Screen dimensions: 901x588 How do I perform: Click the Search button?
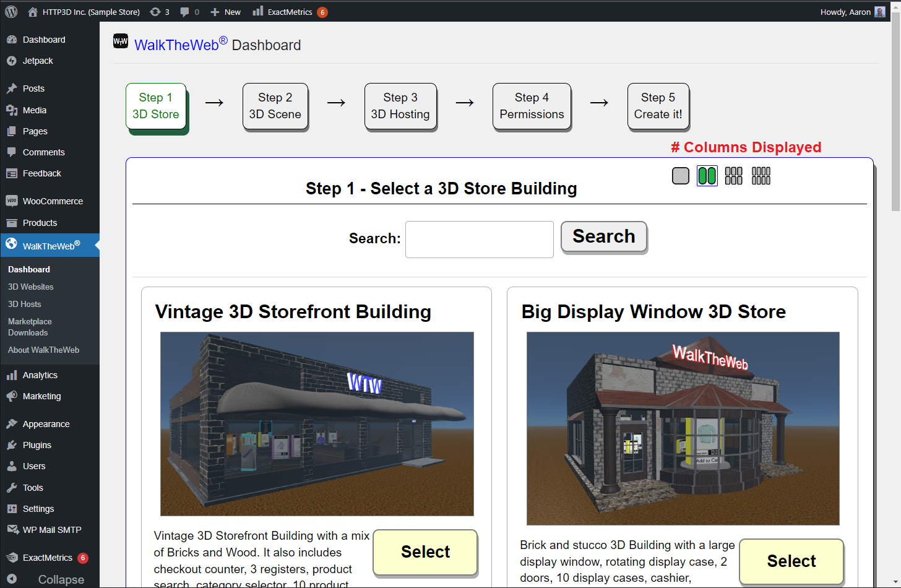click(604, 236)
